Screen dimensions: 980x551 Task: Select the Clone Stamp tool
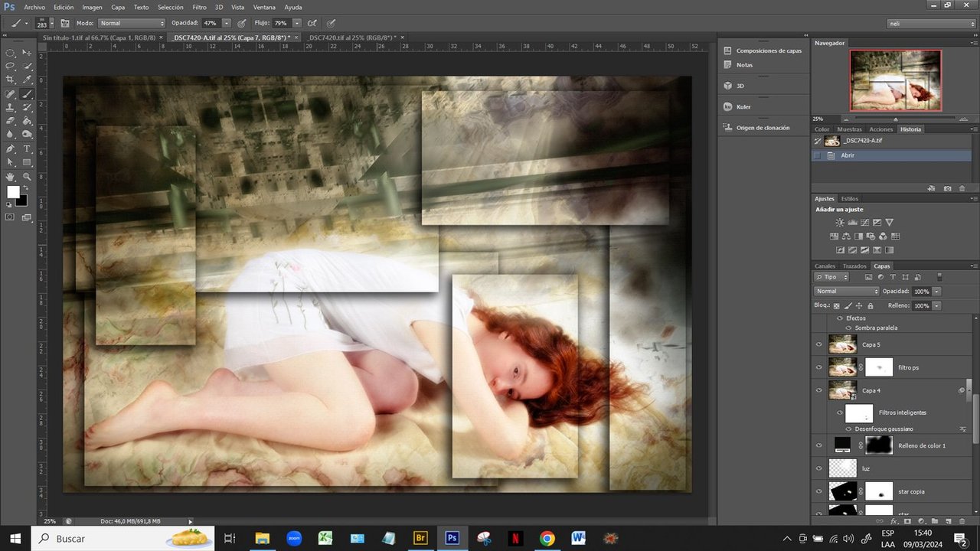pos(11,108)
